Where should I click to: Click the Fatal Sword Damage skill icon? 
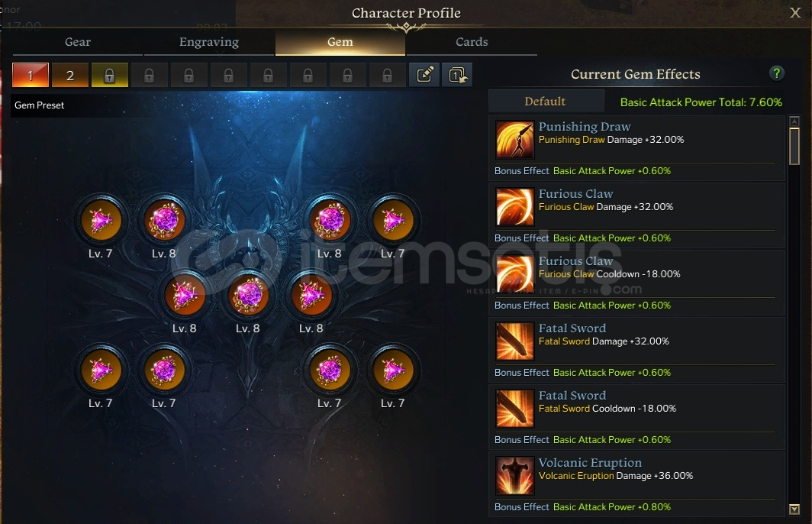(x=514, y=341)
